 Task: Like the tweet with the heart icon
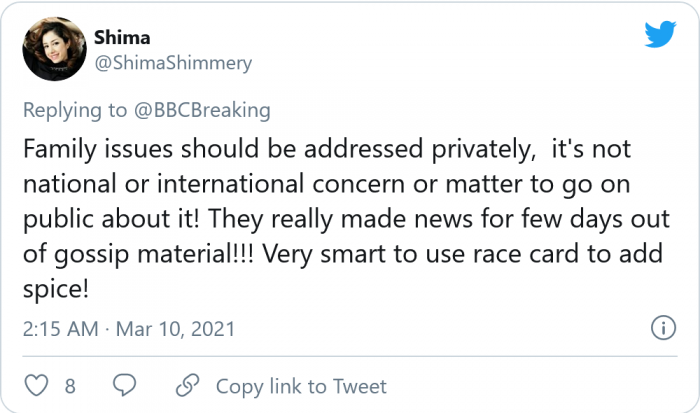point(35,386)
